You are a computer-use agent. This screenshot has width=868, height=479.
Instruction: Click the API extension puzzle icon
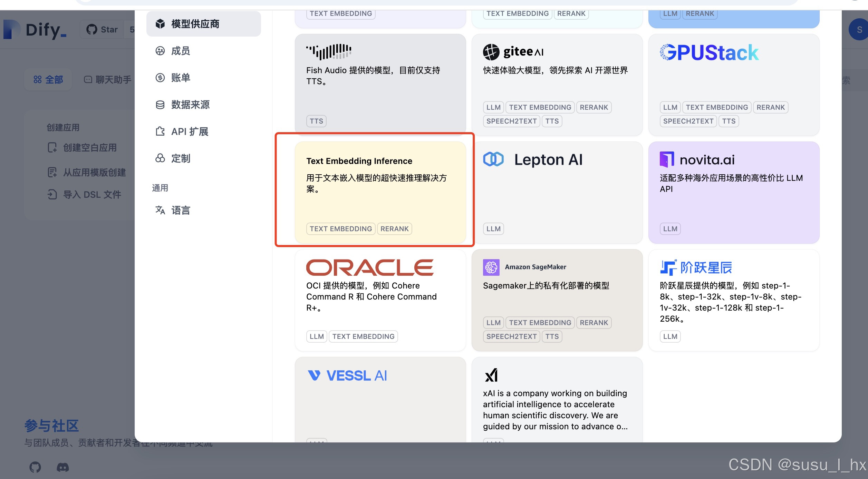(x=160, y=131)
